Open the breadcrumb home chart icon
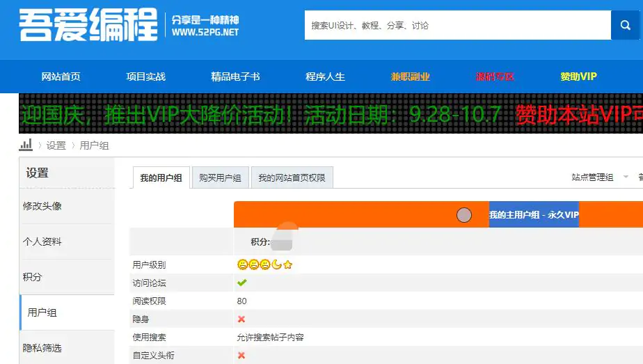643x364 pixels. coord(26,145)
